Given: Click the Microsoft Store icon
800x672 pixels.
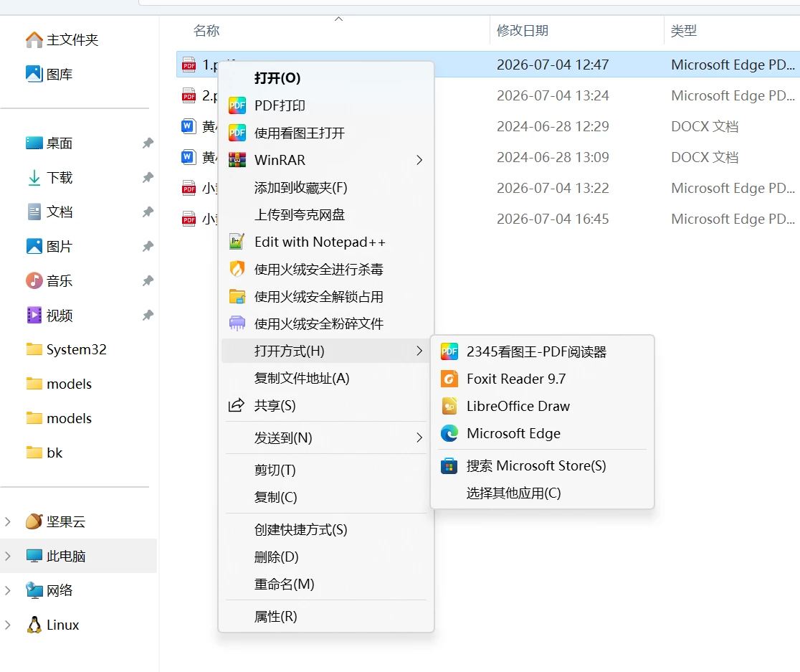Looking at the screenshot, I should [449, 466].
